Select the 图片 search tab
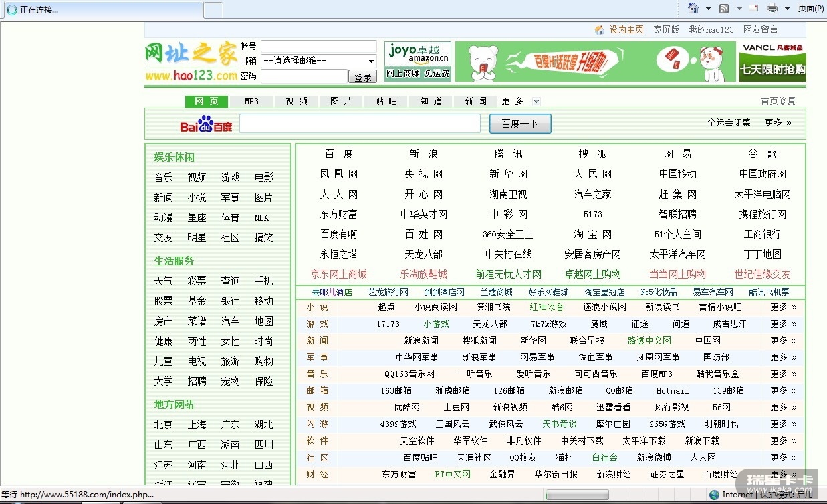Viewport: 827px width, 504px height. [x=341, y=101]
